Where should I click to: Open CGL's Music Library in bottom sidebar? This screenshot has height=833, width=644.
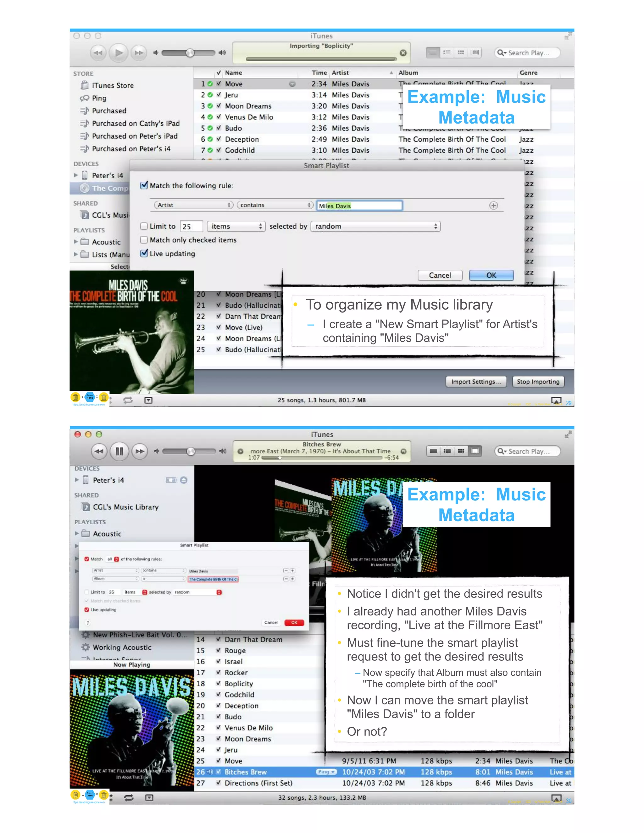(x=120, y=507)
